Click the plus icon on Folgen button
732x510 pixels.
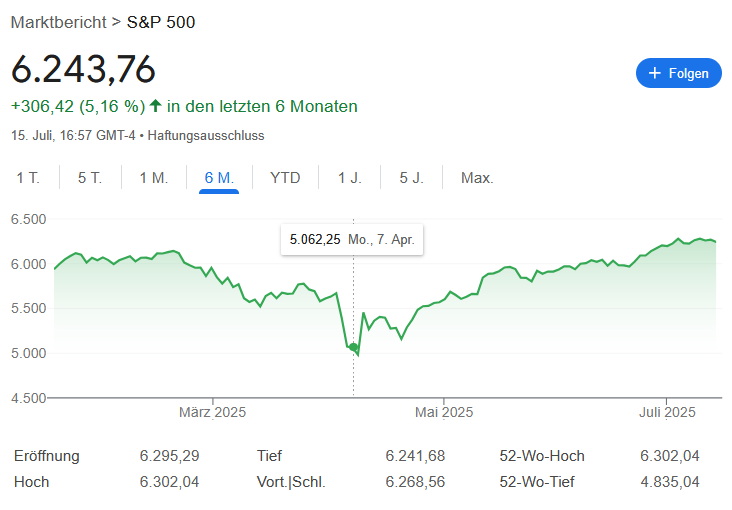(655, 73)
